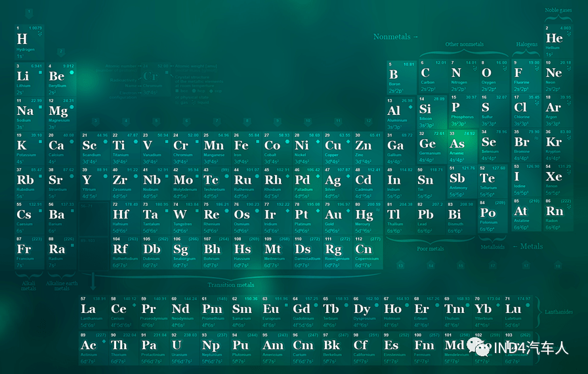Choose the Silicon (Si) element tile
The height and width of the screenshot is (374, 588).
432,112
